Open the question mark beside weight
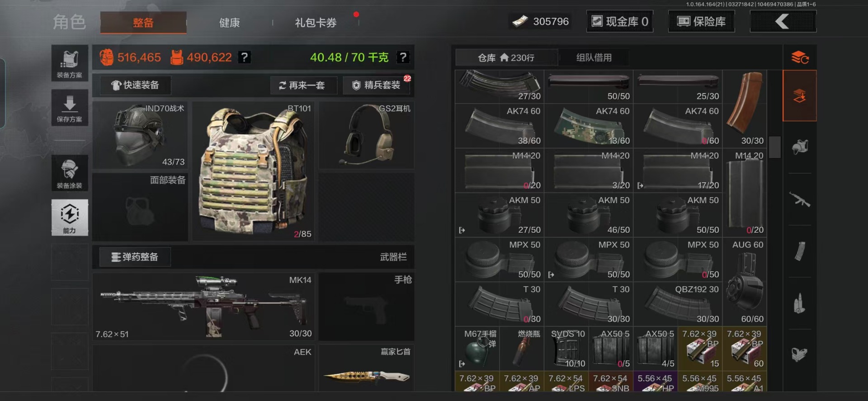Image resolution: width=868 pixels, height=401 pixels. pos(402,57)
